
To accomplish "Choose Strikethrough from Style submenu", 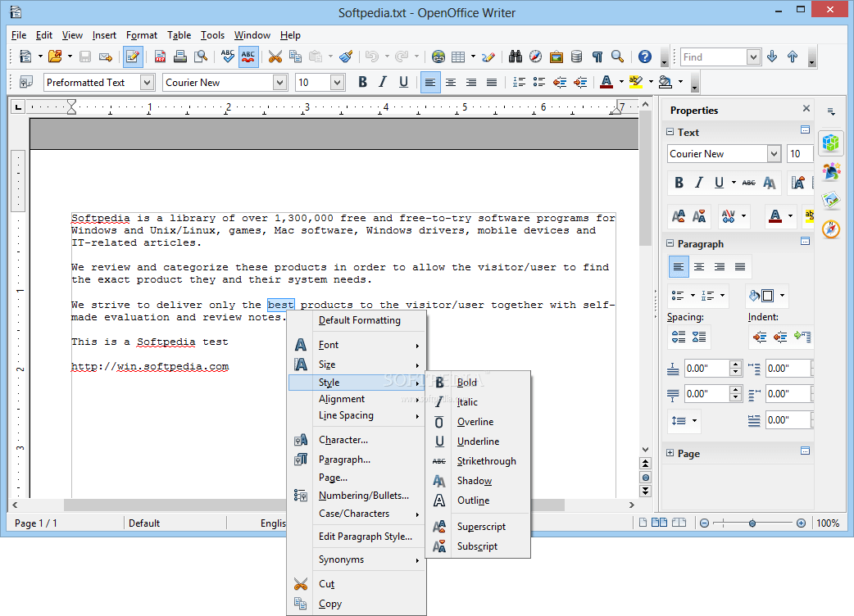I will point(478,461).
